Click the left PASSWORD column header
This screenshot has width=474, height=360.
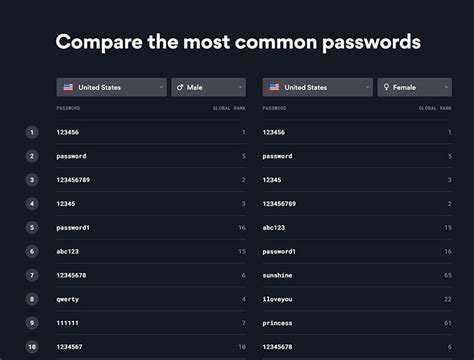click(x=68, y=108)
